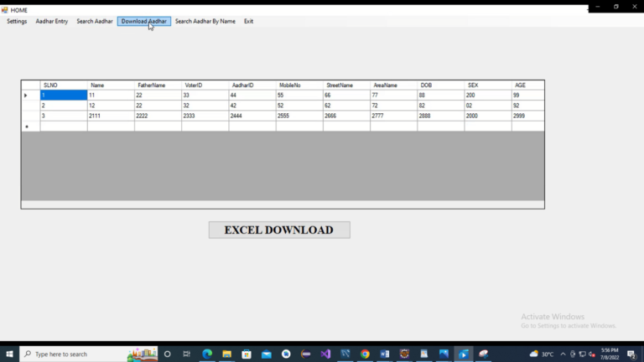Click the Cortana circle icon
Viewport: 644px width, 362px height.
tap(167, 354)
